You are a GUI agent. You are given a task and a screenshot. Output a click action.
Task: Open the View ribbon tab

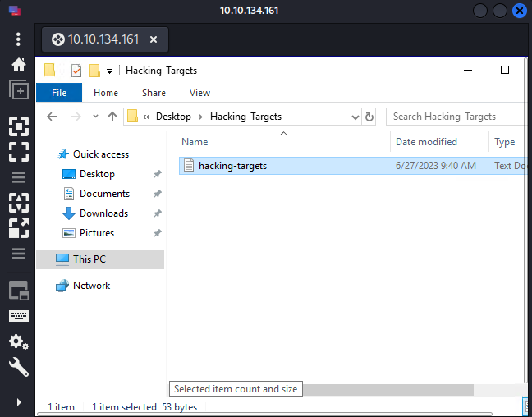coord(199,93)
